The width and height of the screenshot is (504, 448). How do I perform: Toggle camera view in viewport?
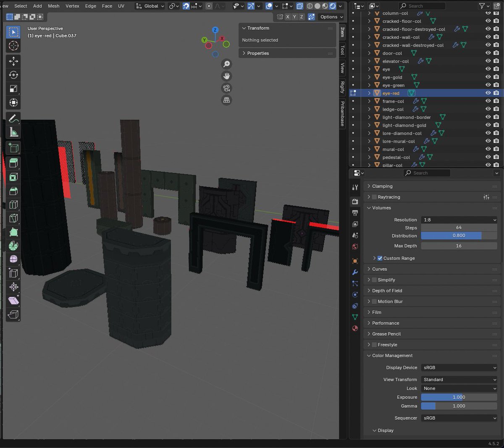pos(227,88)
